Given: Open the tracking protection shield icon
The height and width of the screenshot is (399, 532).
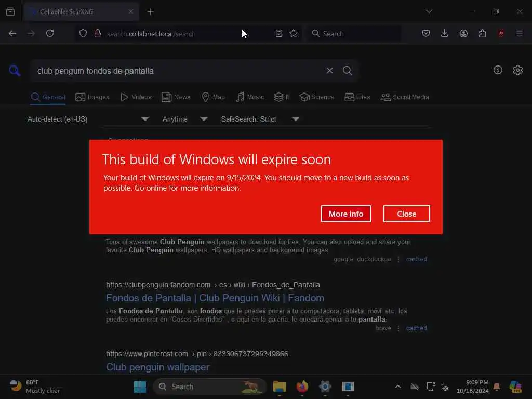Looking at the screenshot, I should click(83, 33).
